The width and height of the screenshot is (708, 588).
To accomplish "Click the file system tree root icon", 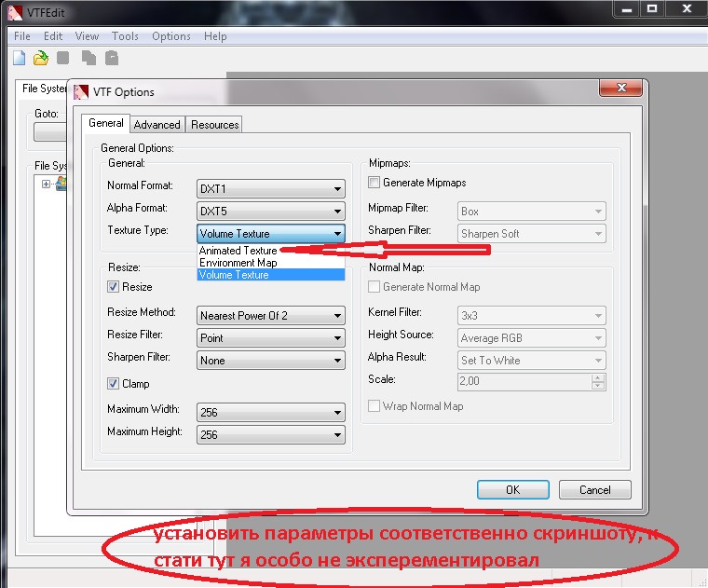I will point(61,184).
